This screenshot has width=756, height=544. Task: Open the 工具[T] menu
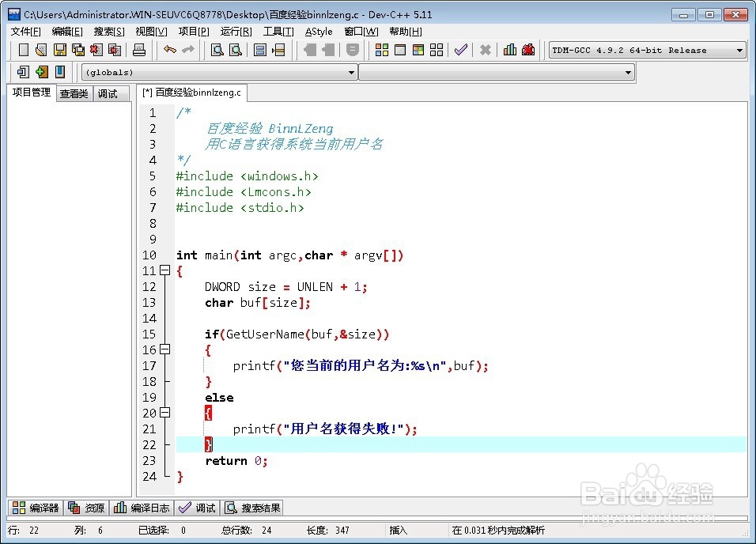pos(278,32)
